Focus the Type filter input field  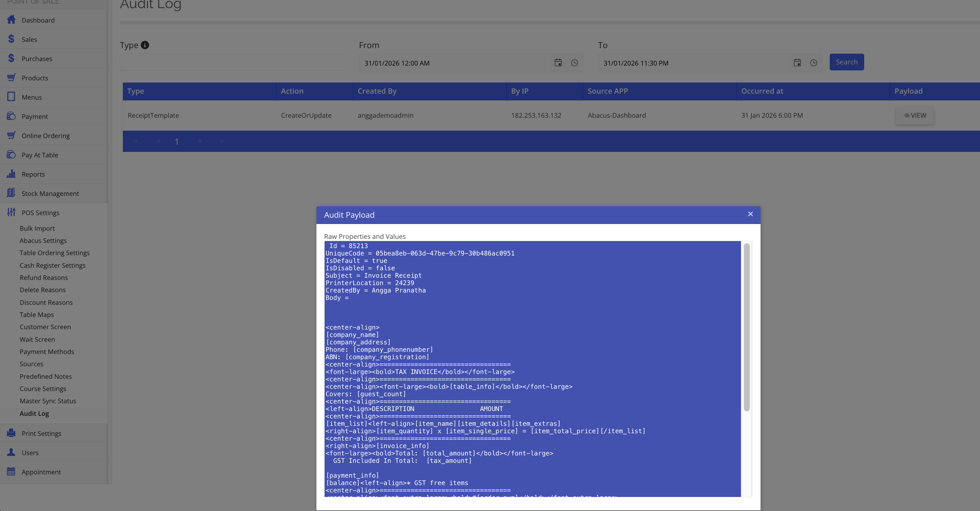tap(232, 63)
